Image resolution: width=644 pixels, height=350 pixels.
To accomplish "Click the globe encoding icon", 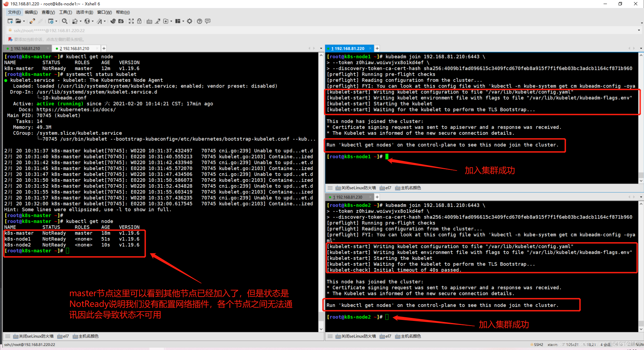I will pyautogui.click(x=87, y=21).
